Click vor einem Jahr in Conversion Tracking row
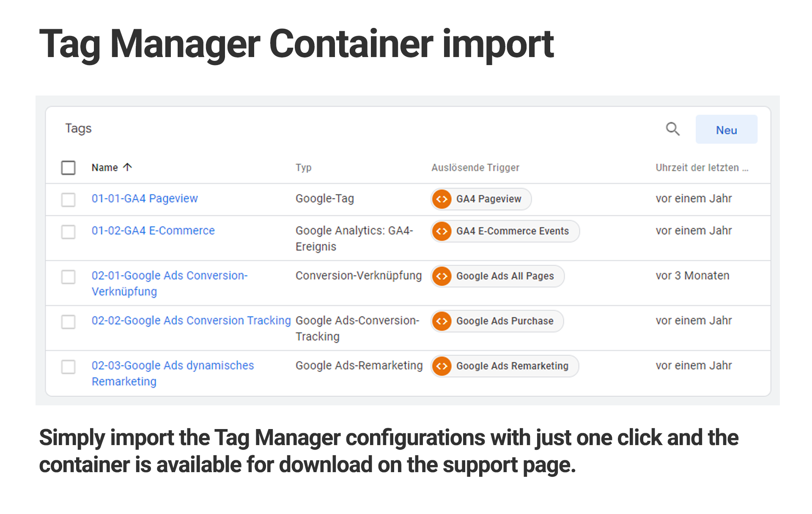Image resolution: width=812 pixels, height=514 pixels. pyautogui.click(x=694, y=320)
